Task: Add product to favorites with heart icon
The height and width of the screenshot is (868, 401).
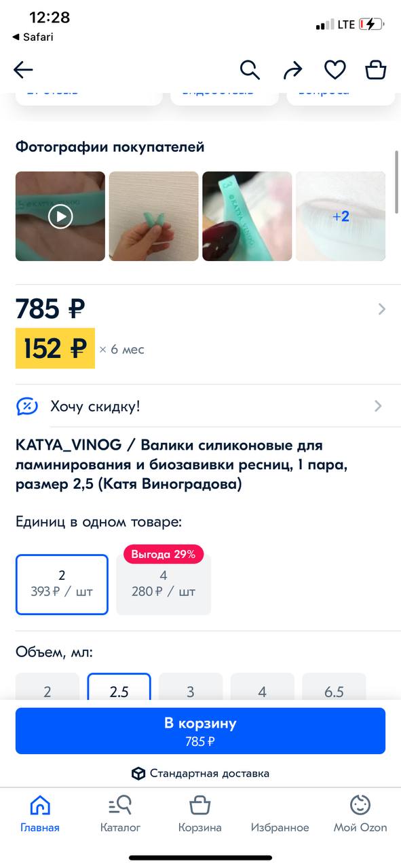Action: [x=335, y=69]
